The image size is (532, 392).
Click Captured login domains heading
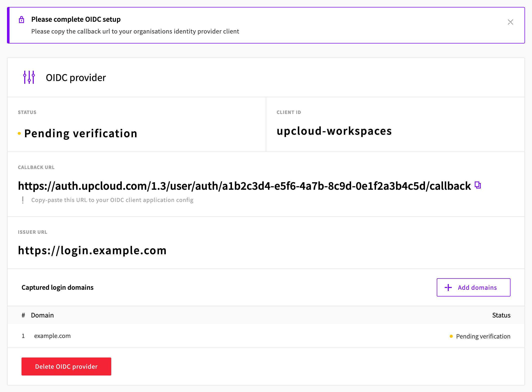(57, 287)
